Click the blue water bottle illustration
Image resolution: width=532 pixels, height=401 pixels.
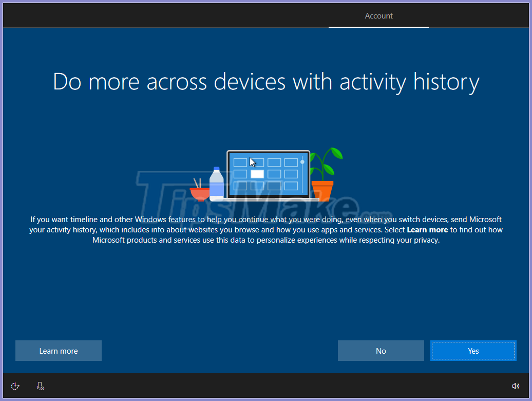pos(216,183)
